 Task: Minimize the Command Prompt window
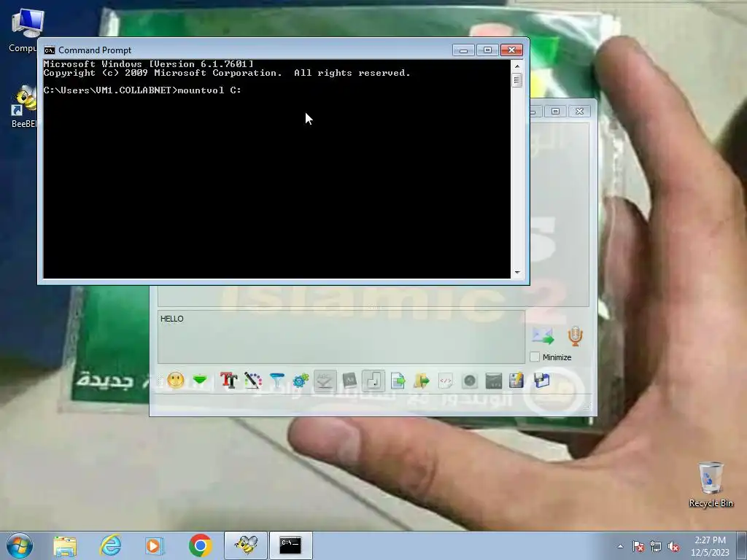click(x=463, y=50)
